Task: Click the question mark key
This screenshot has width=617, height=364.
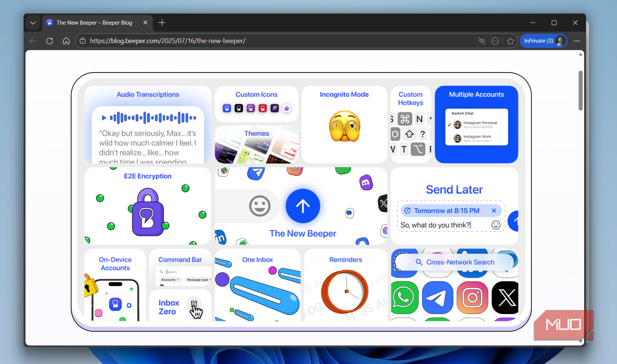Action: point(423,134)
